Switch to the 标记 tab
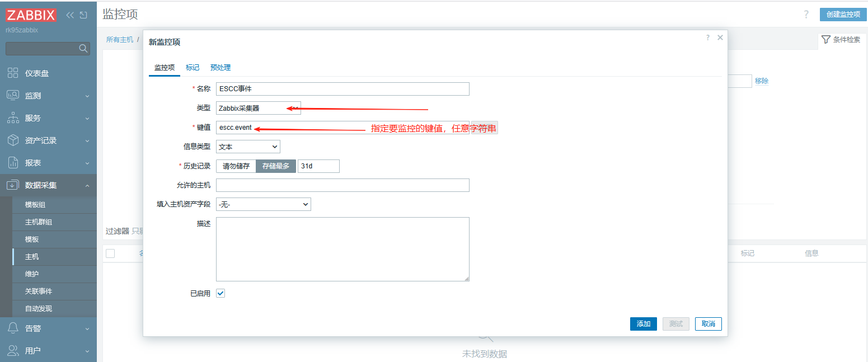 click(193, 68)
